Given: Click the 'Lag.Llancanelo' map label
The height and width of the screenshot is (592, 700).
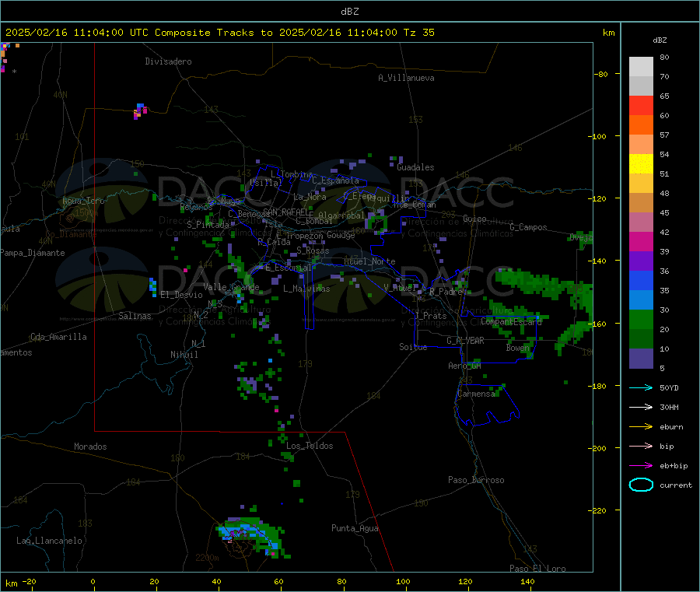Looking at the screenshot, I should [50, 541].
